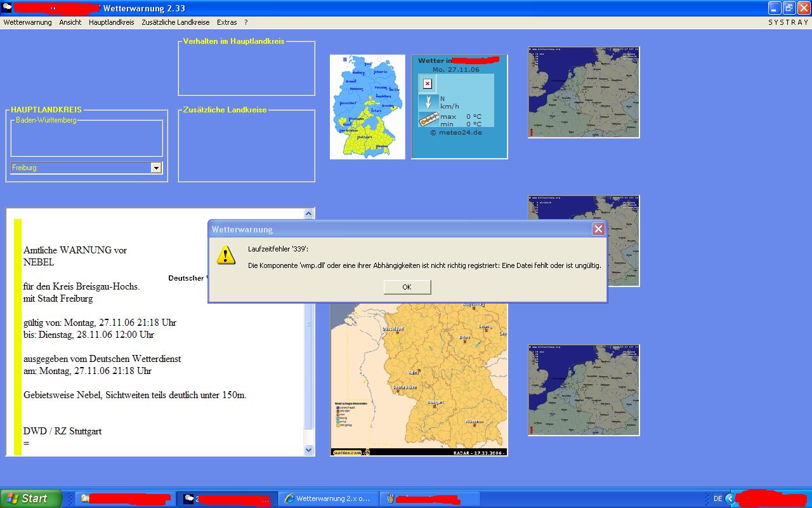Click the wind direction arrow icon
Image resolution: width=812 pixels, height=508 pixels.
pos(428,102)
